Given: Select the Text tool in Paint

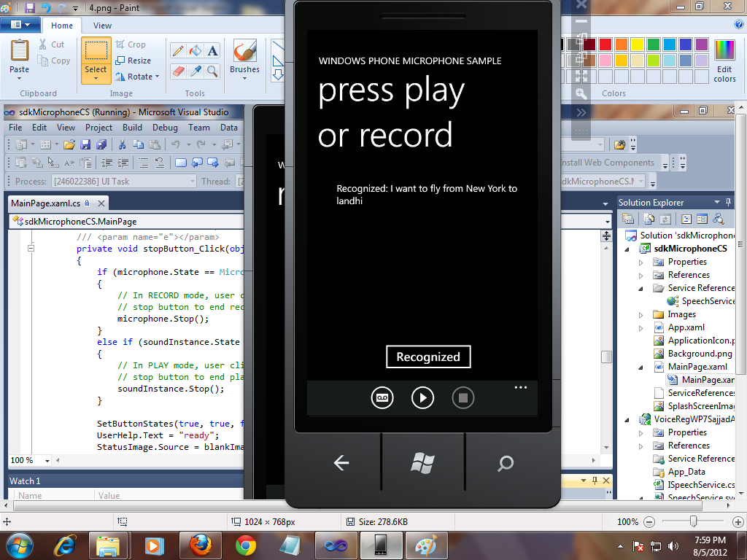Looking at the screenshot, I should click(x=212, y=50).
